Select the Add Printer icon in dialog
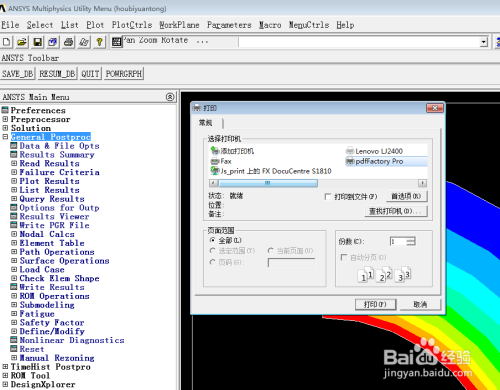This screenshot has height=390, width=500. 215,151
